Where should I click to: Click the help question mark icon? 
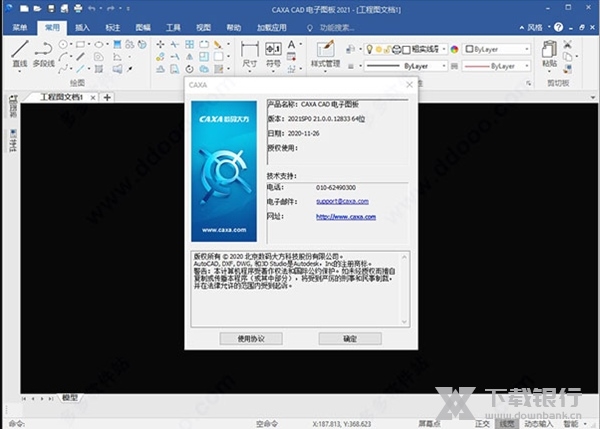pos(558,27)
